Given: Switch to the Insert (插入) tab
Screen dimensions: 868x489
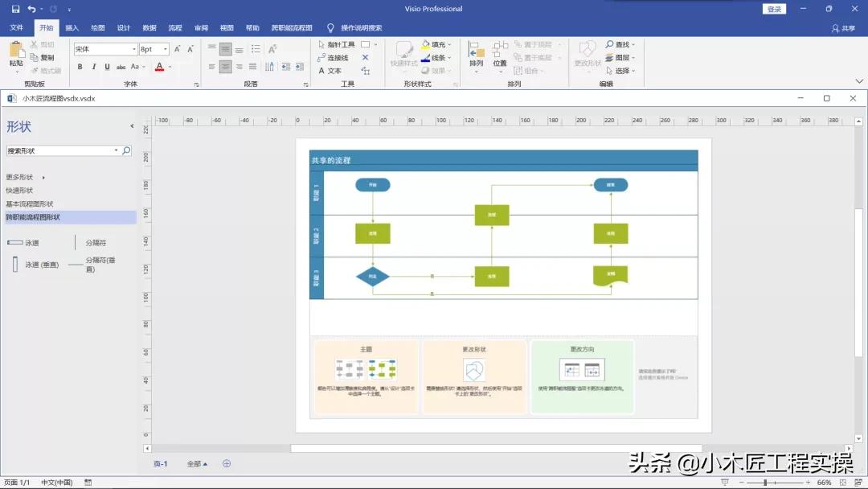Looking at the screenshot, I should (x=72, y=27).
